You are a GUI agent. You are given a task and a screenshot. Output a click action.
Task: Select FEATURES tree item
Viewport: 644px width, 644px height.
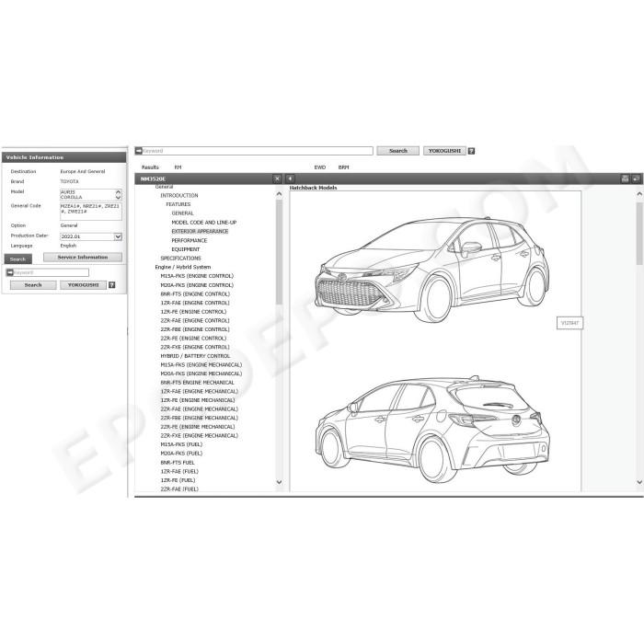178,204
